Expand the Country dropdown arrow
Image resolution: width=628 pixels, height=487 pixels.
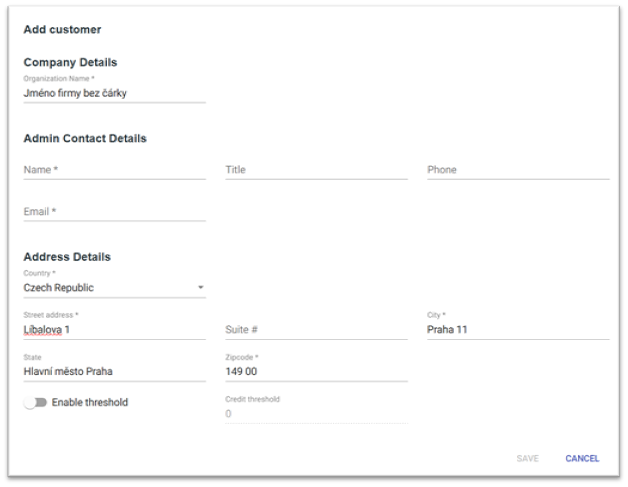200,288
